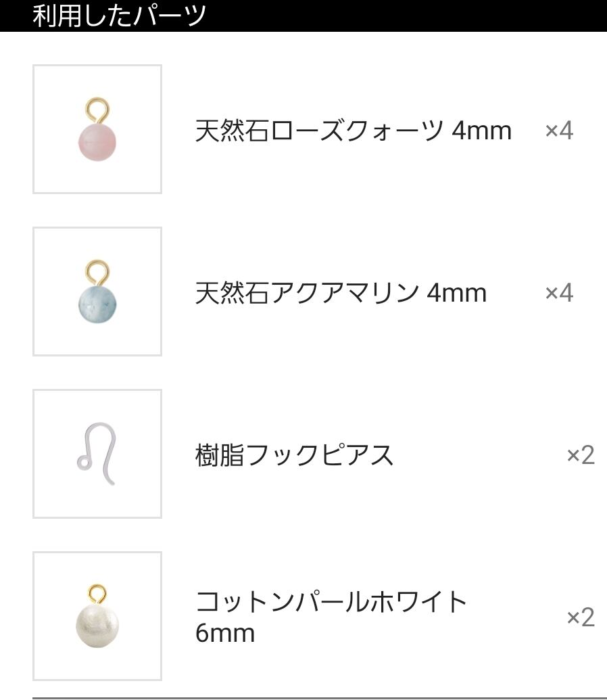The height and width of the screenshot is (700, 607).
Task: Tap the clear resin hook earring image
Action: click(97, 454)
